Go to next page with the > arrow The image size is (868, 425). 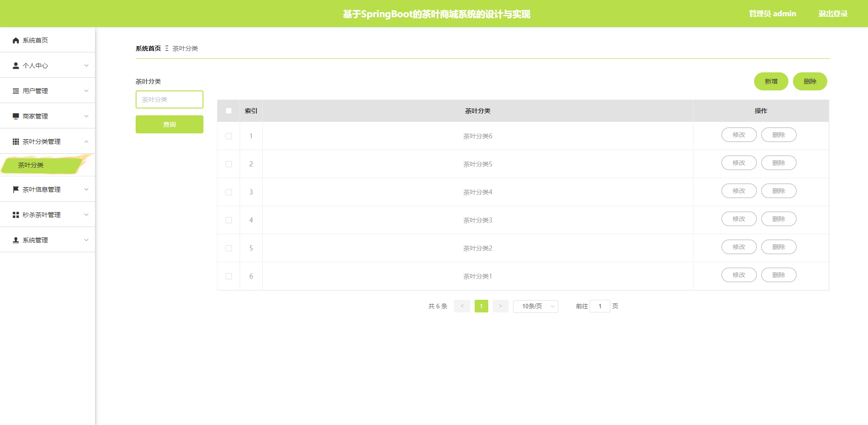click(500, 306)
